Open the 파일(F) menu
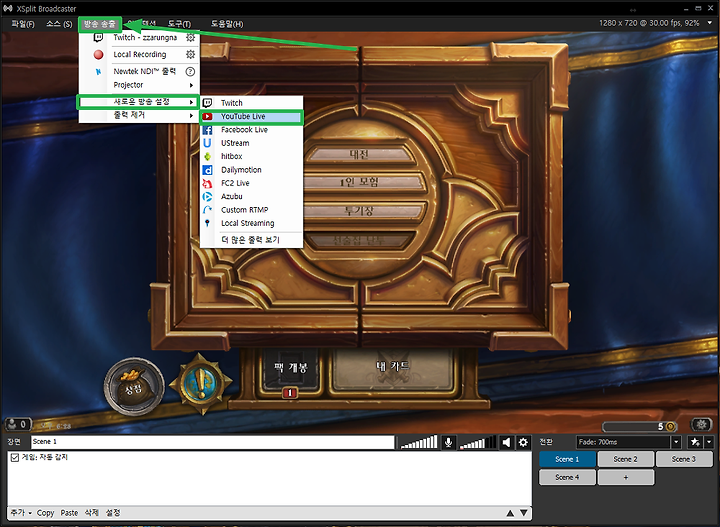This screenshot has height=527, width=720. (x=23, y=24)
